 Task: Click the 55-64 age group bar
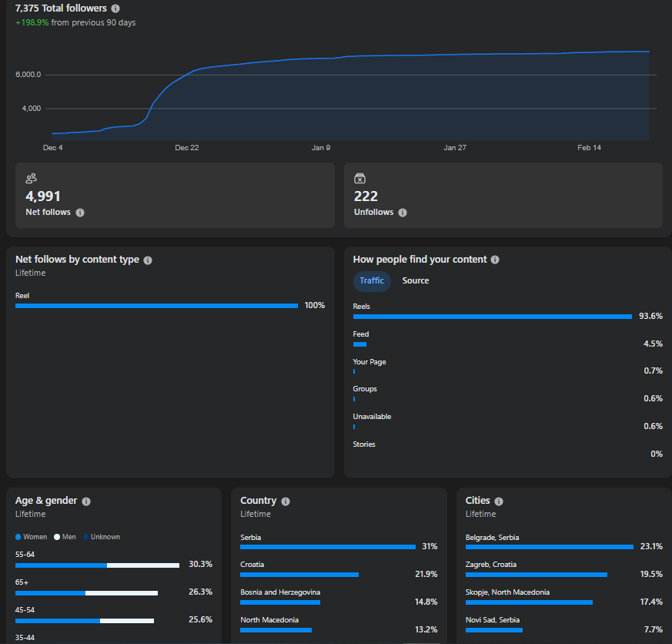point(97,565)
